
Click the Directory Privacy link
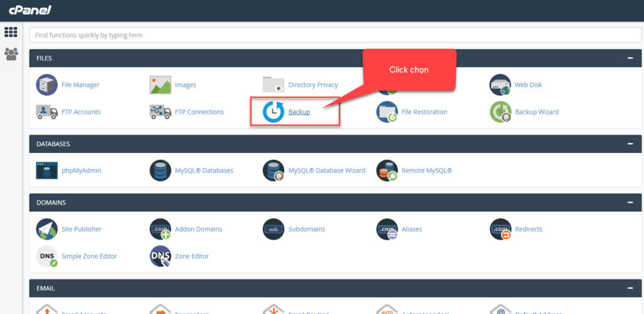click(x=313, y=85)
